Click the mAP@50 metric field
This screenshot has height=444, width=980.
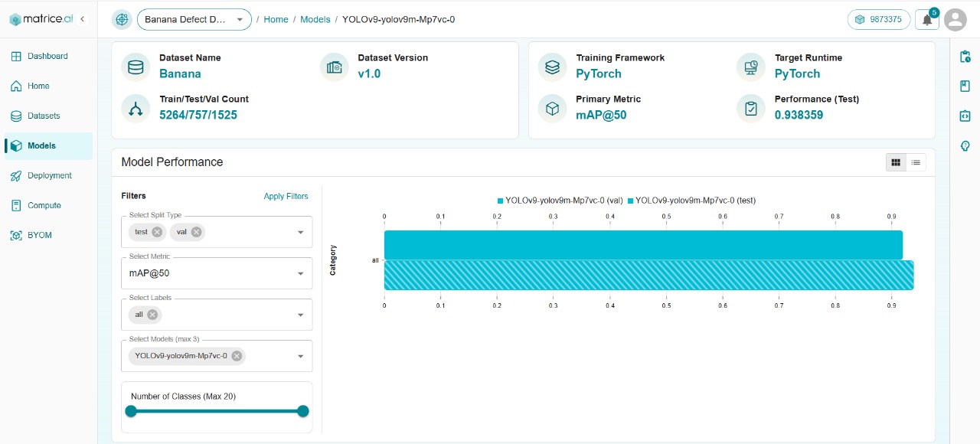(217, 273)
